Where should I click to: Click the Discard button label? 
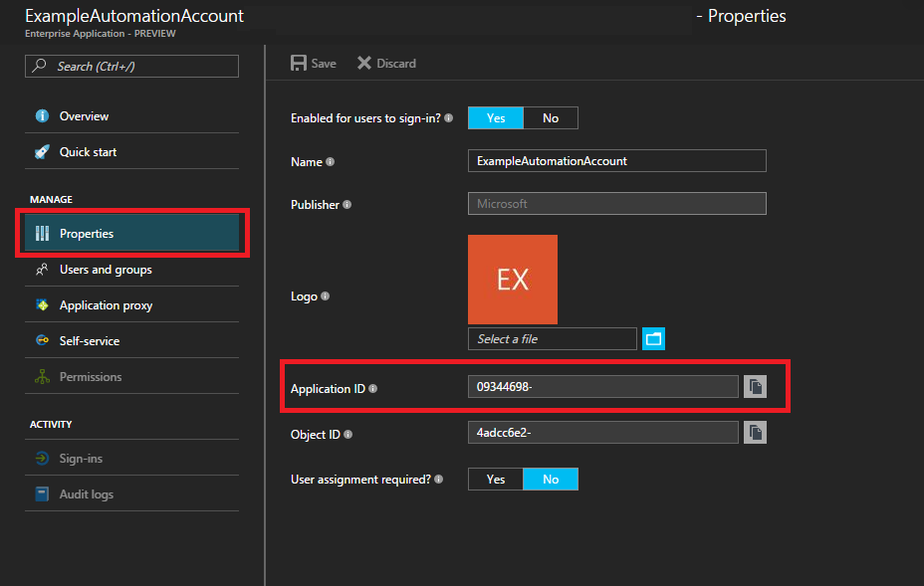coord(396,63)
